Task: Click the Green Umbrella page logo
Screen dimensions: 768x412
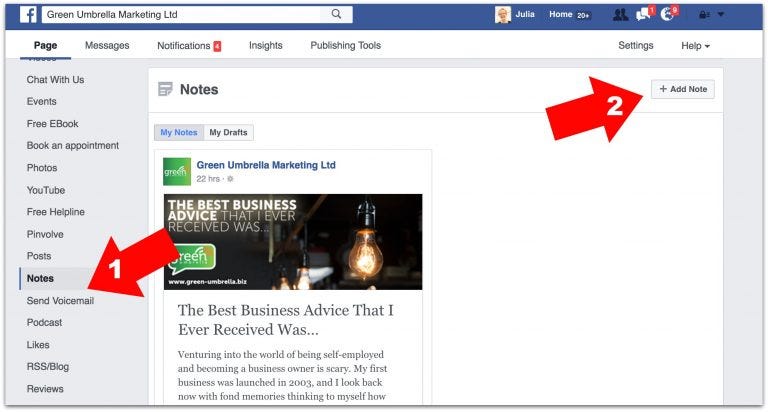Action: tap(177, 171)
